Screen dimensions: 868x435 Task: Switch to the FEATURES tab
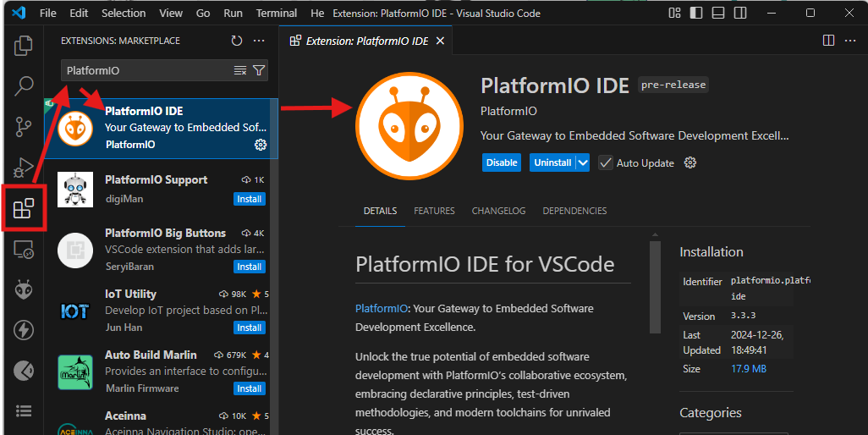point(435,211)
